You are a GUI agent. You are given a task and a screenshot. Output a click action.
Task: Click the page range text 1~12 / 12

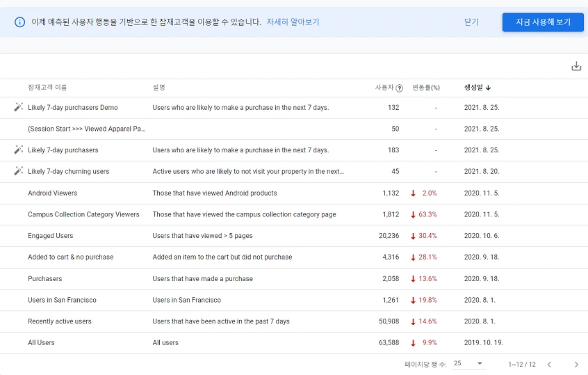pyautogui.click(x=522, y=365)
